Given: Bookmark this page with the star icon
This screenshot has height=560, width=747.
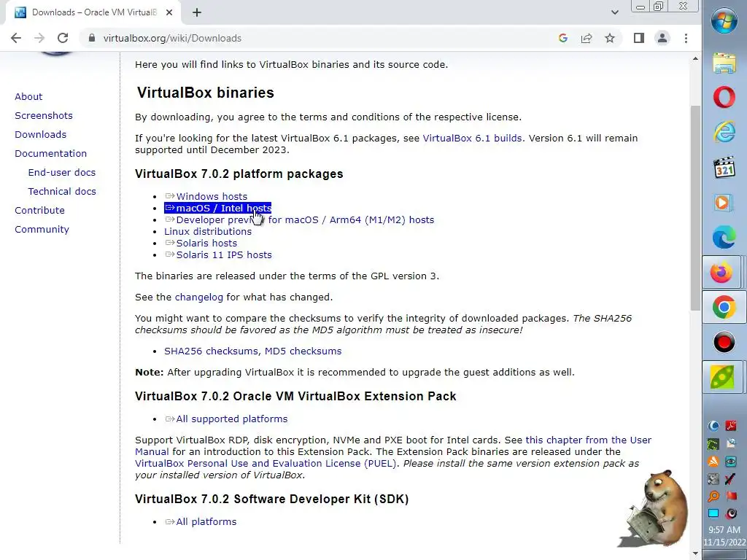Looking at the screenshot, I should 610,38.
